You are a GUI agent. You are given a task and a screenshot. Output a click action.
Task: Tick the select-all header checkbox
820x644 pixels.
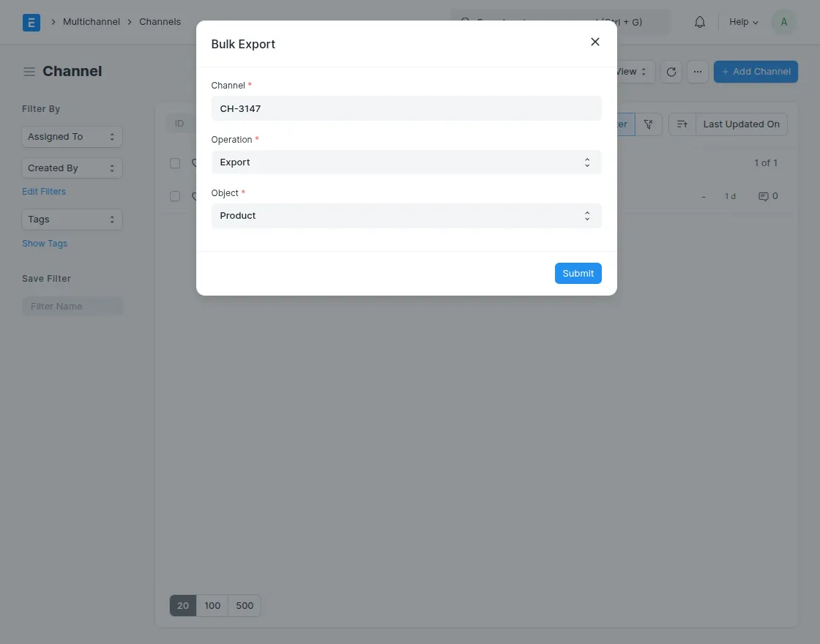[175, 163]
